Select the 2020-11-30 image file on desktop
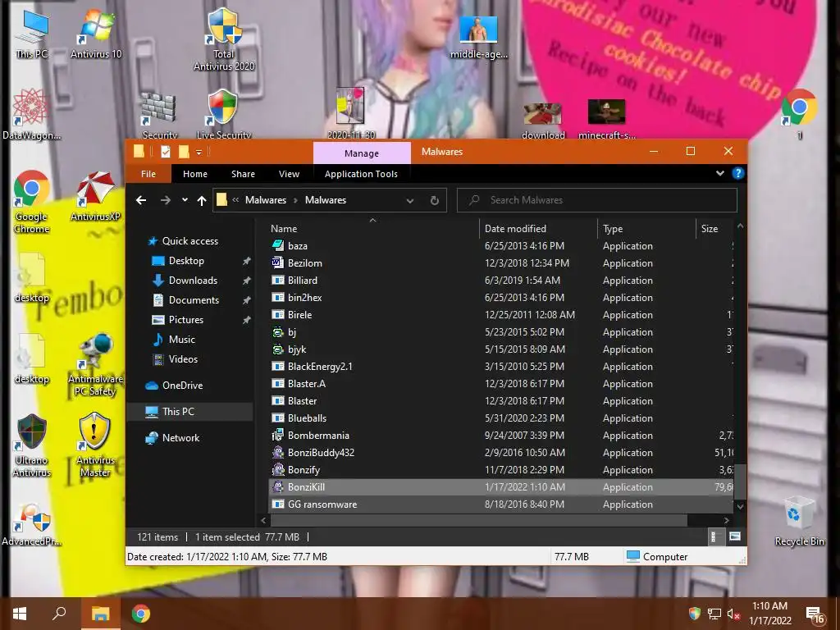 [x=351, y=114]
